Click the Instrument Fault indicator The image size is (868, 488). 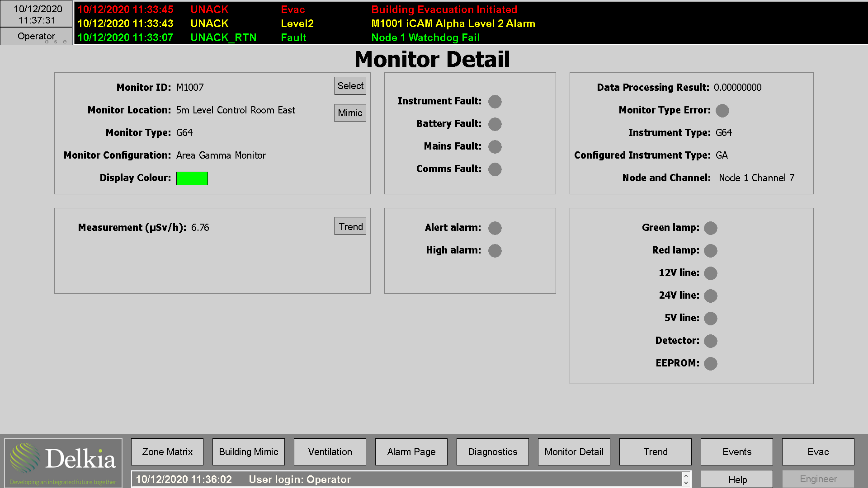point(495,102)
